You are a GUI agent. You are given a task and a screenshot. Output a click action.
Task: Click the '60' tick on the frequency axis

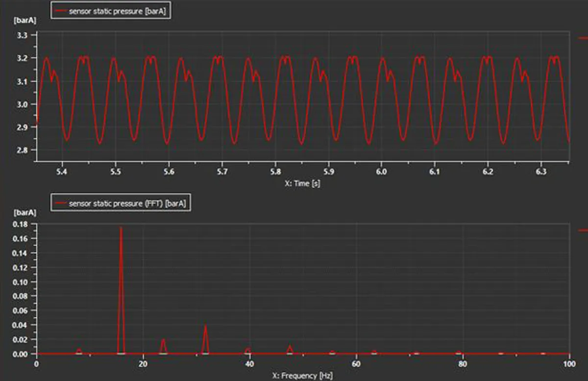(356, 364)
